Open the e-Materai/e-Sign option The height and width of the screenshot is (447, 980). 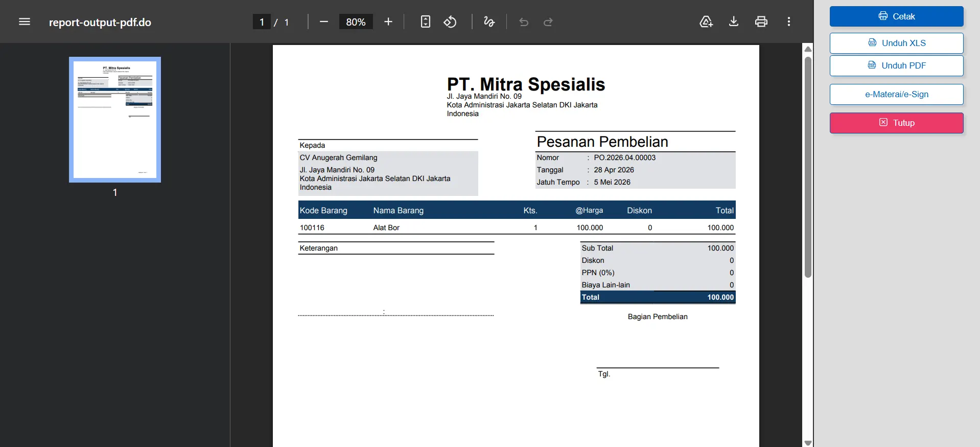click(896, 94)
